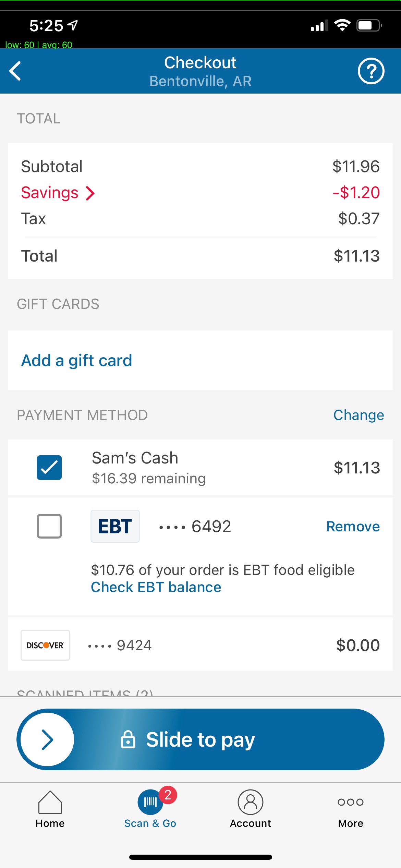Uncheck the Sam's Cash checkbox
This screenshot has height=868, width=401.
tap(49, 468)
